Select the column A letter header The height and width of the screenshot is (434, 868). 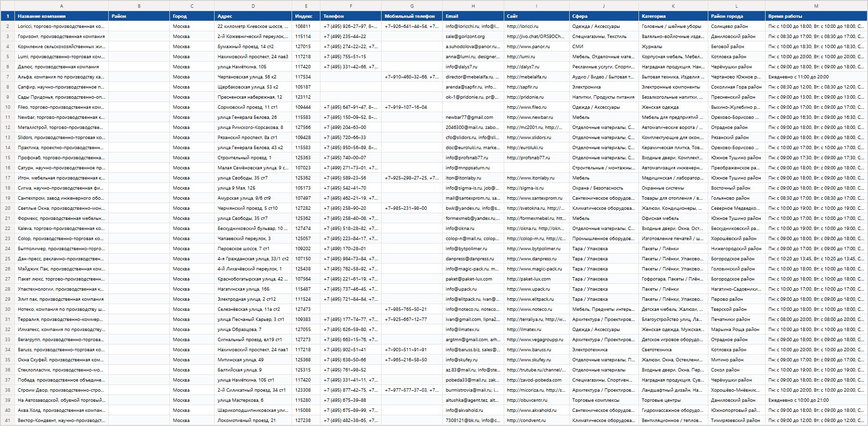[62, 6]
